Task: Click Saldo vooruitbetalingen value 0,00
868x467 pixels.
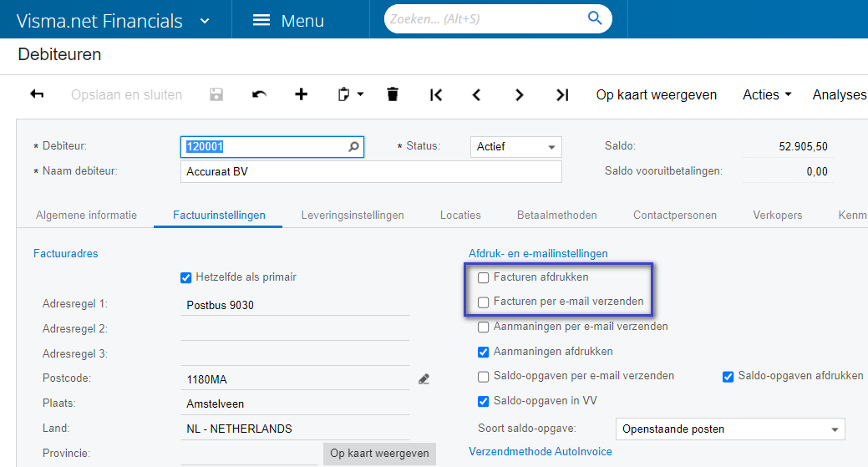Action: [817, 171]
